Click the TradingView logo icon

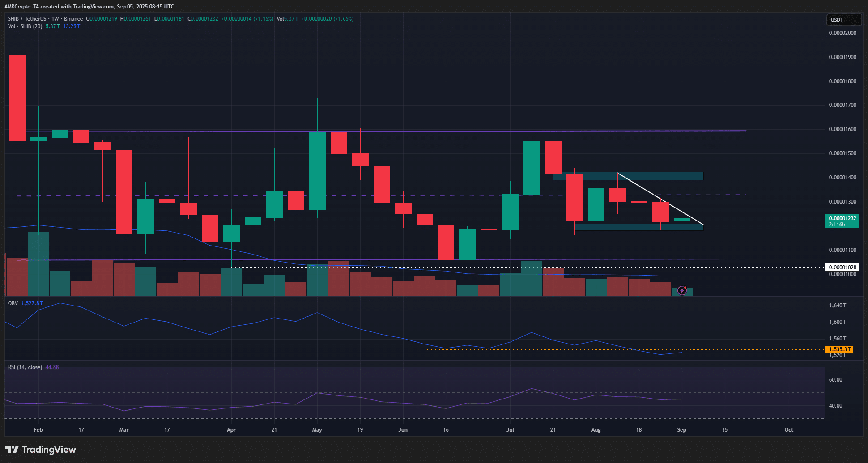click(12, 450)
